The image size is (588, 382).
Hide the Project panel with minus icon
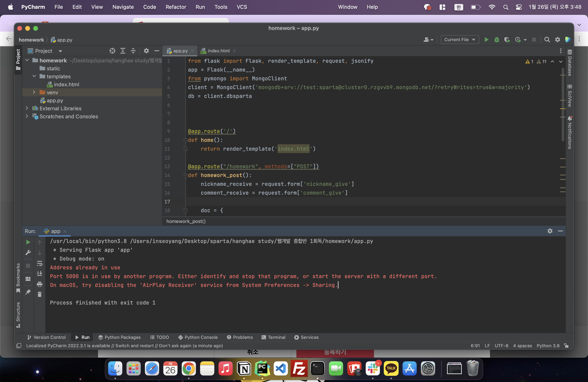coord(157,51)
